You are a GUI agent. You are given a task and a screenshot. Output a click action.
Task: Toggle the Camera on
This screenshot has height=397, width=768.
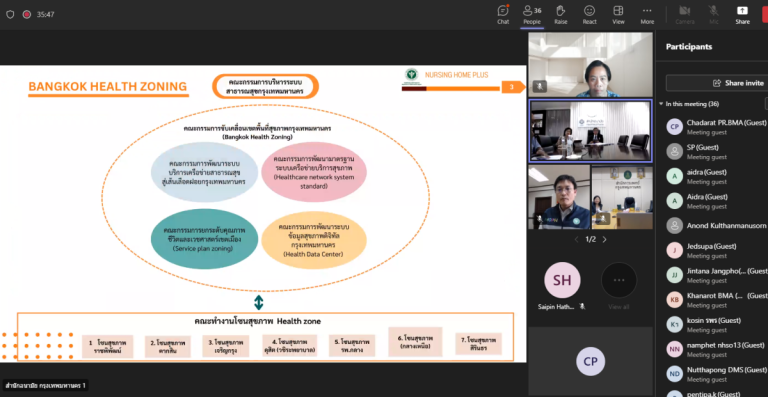[685, 15]
